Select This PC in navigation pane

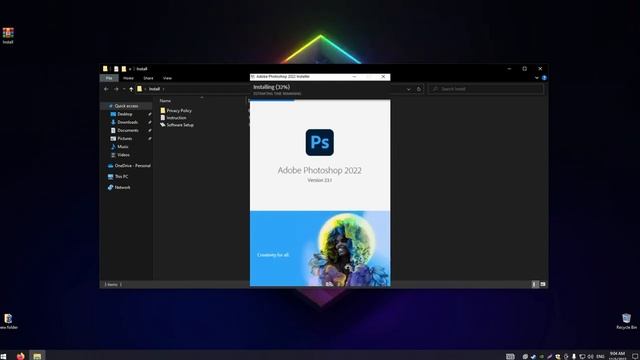tap(118, 177)
